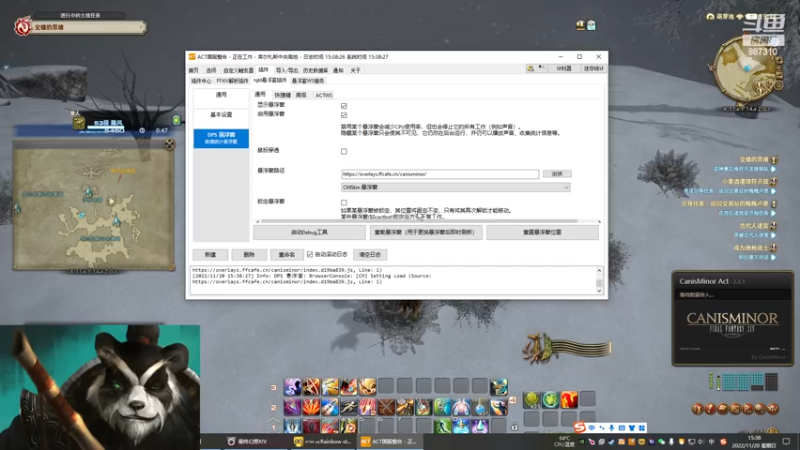Open the 关于 about tab
Image resolution: width=800 pixels, height=450 pixels.
click(356, 70)
